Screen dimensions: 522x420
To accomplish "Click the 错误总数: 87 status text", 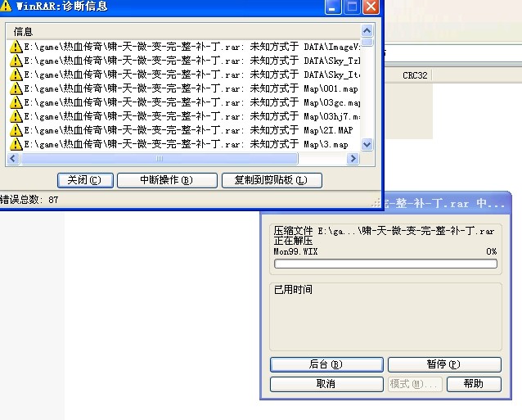I will (x=29, y=200).
